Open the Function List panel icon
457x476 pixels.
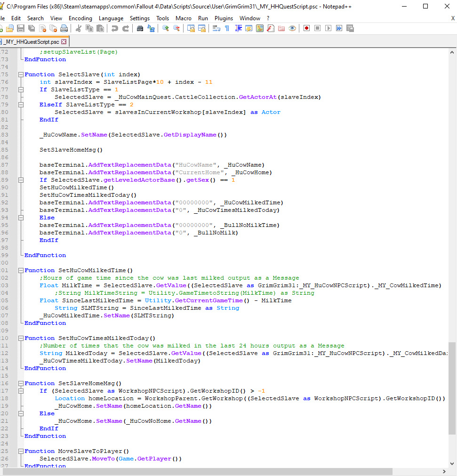[x=271, y=29]
